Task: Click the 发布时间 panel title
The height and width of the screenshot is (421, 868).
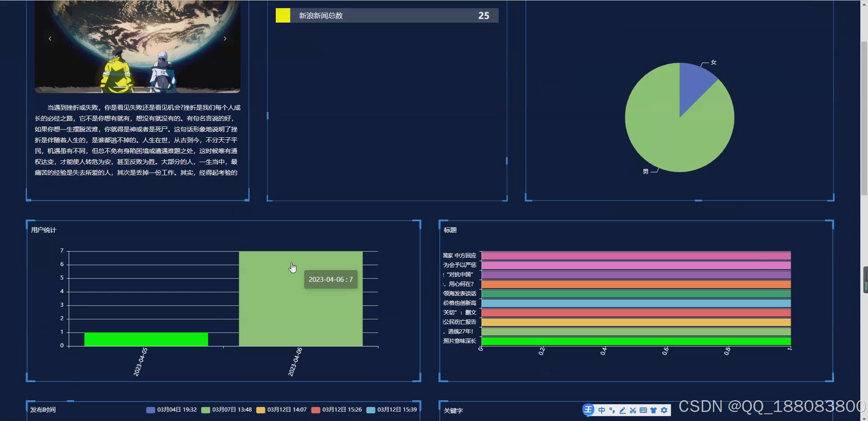Action: [x=43, y=410]
